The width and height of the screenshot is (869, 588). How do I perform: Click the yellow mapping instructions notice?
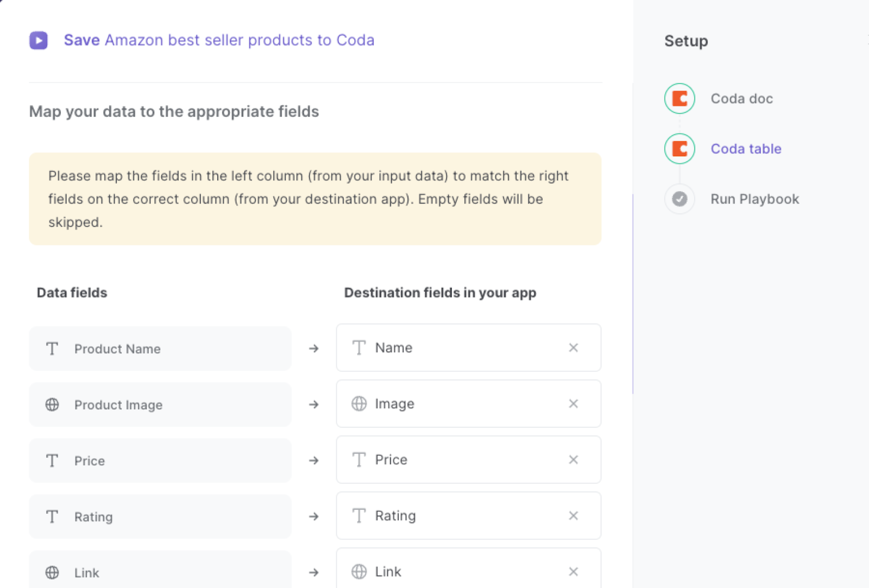315,199
